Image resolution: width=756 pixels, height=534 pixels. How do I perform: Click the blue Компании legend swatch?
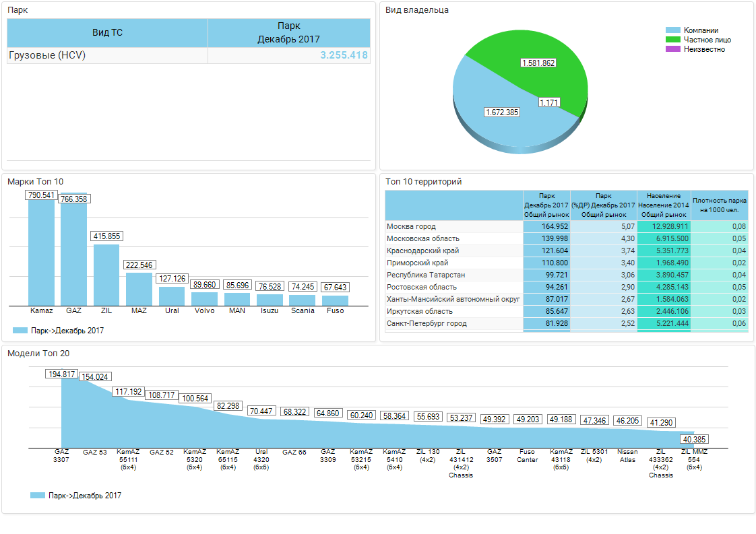pos(673,30)
